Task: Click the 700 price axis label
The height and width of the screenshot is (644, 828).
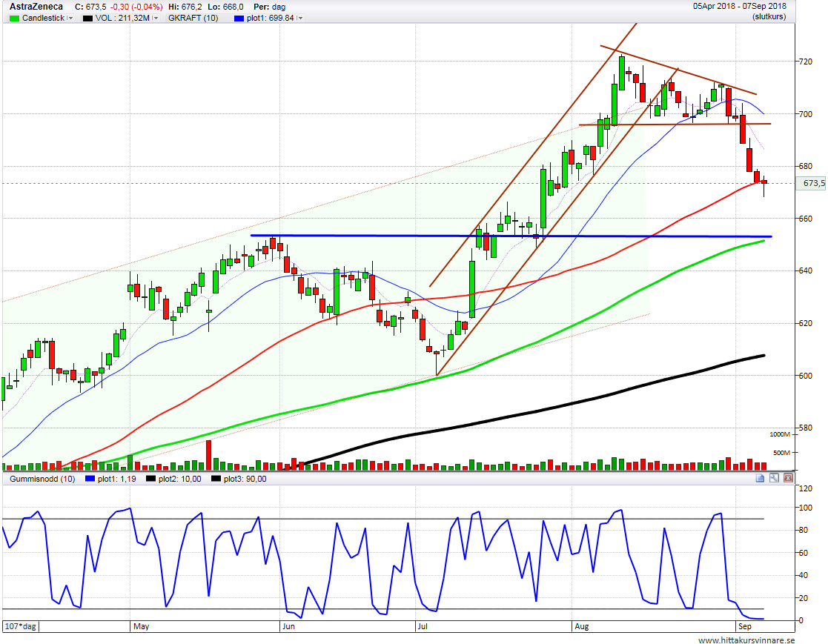Action: (805, 114)
